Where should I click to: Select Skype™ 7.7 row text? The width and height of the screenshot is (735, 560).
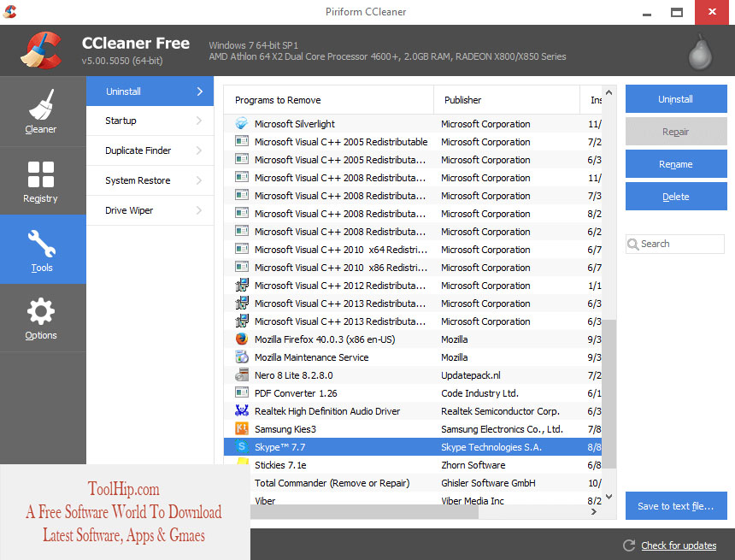coord(279,447)
